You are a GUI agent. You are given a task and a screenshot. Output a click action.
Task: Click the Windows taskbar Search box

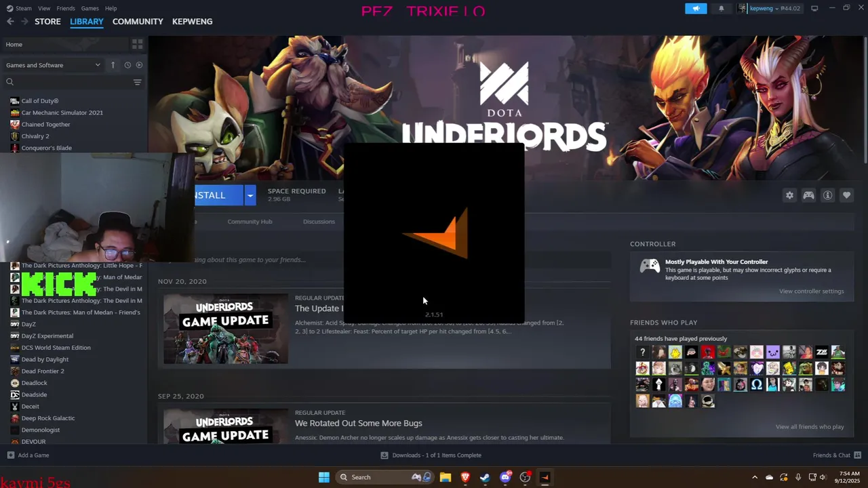pos(386,477)
